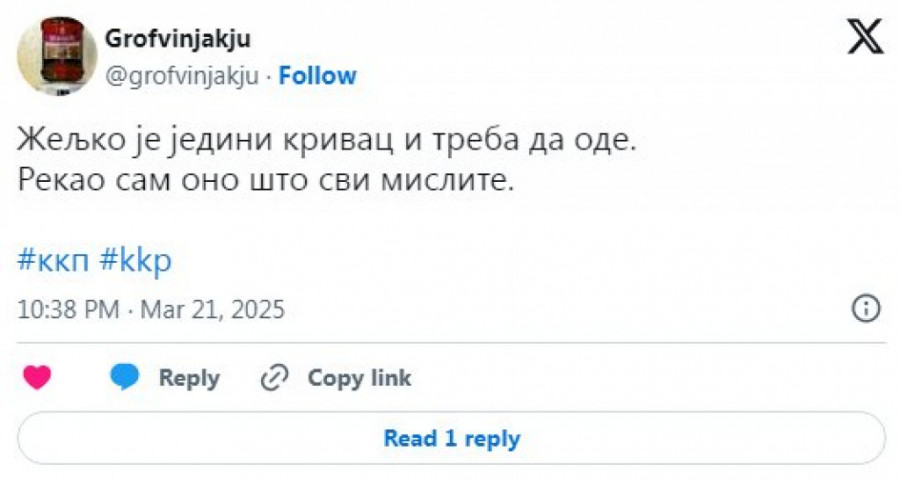
Task: Click the Grofvinjakju display name
Action: [x=177, y=39]
